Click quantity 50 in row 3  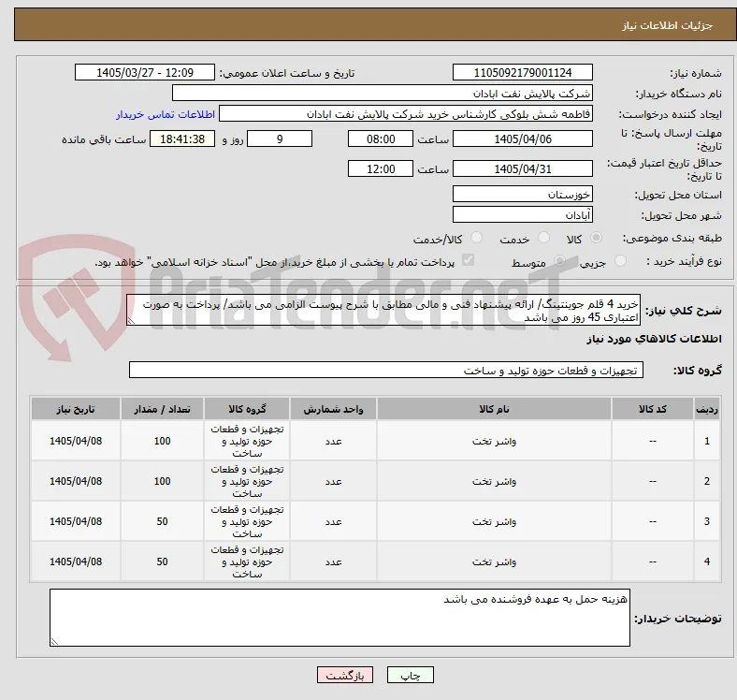(x=162, y=521)
